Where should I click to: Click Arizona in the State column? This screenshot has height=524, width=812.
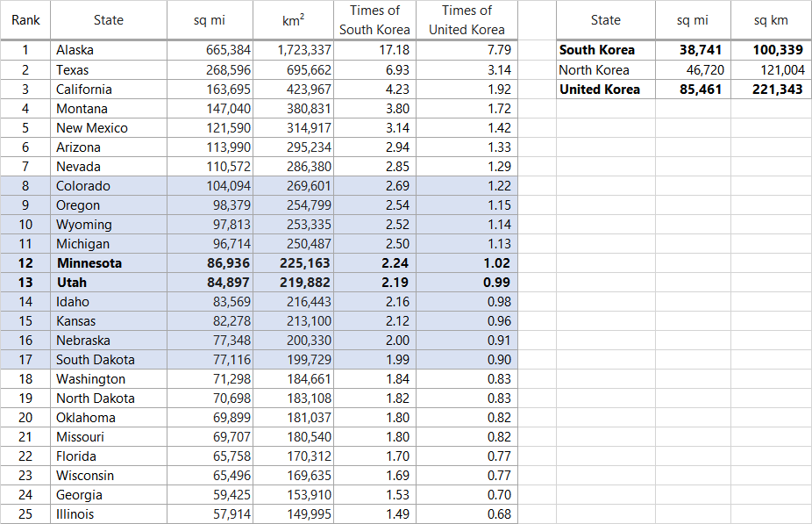[x=108, y=147]
